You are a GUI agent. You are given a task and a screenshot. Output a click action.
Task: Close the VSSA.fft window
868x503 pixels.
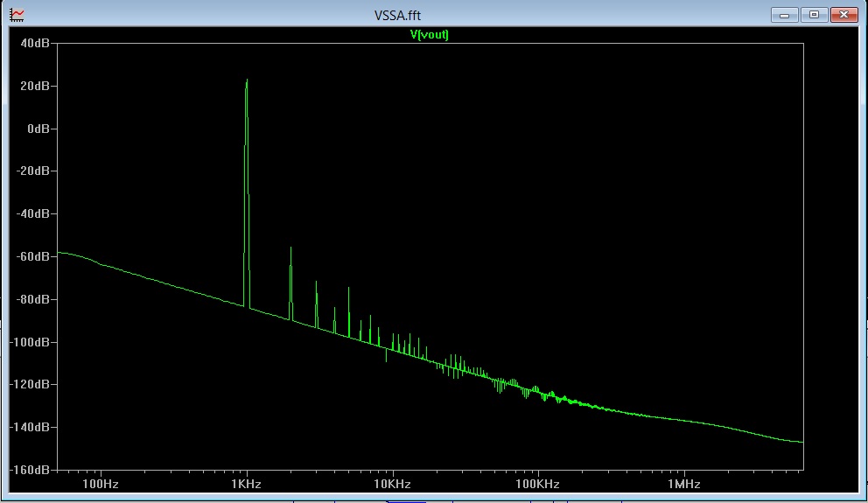tap(843, 15)
